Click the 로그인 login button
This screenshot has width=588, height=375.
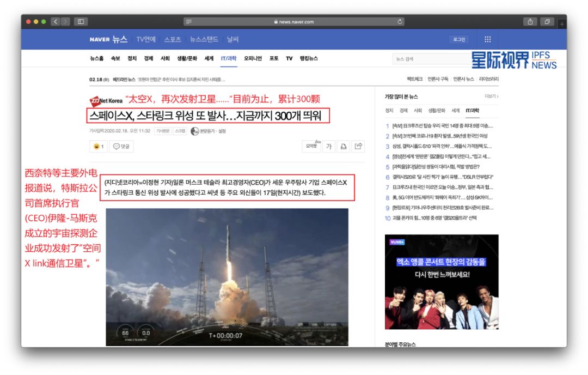tap(459, 39)
